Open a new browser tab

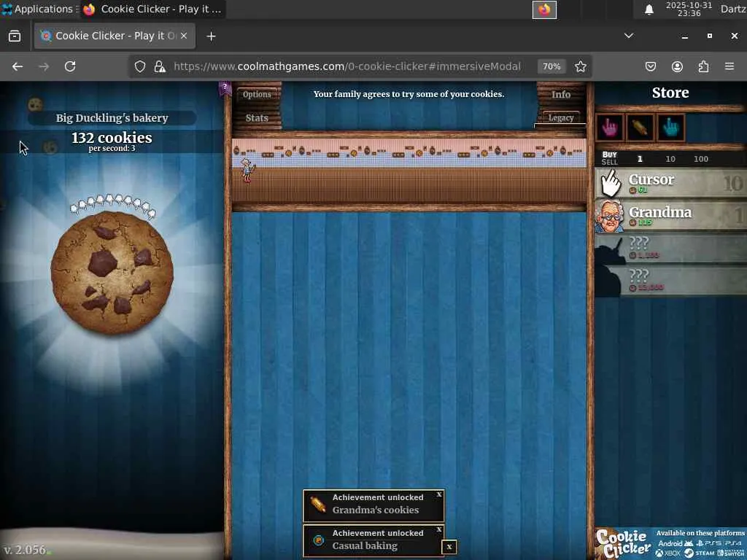point(211,36)
